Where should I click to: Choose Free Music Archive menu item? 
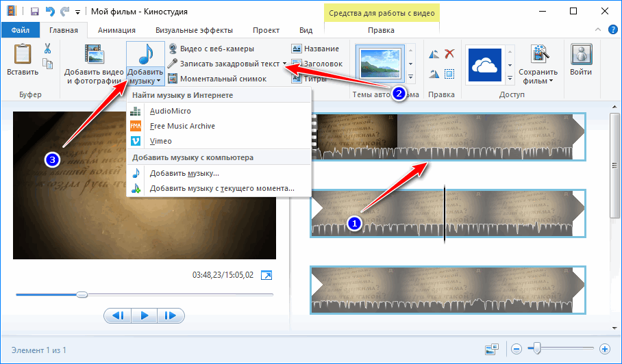(219, 126)
